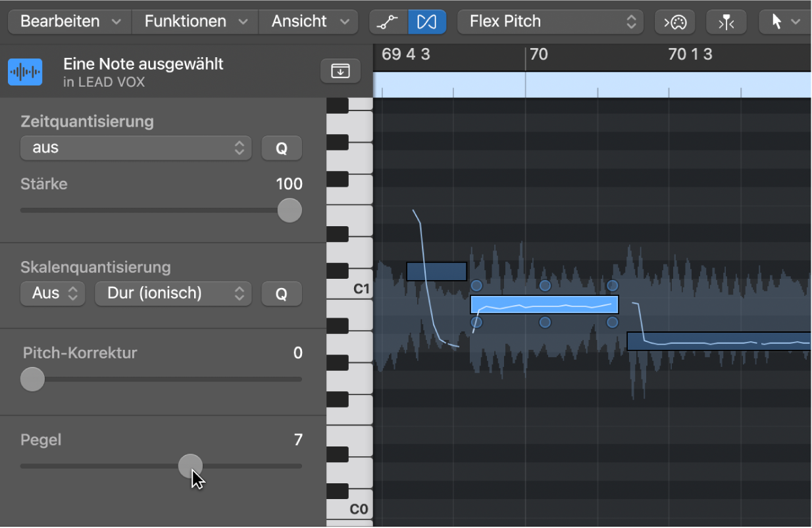Click the catch playhead icon
812x528 pixels.
click(x=726, y=22)
